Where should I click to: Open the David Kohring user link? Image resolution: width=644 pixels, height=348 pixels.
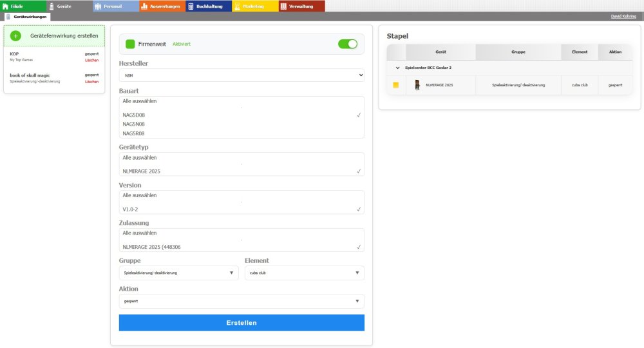pos(623,17)
